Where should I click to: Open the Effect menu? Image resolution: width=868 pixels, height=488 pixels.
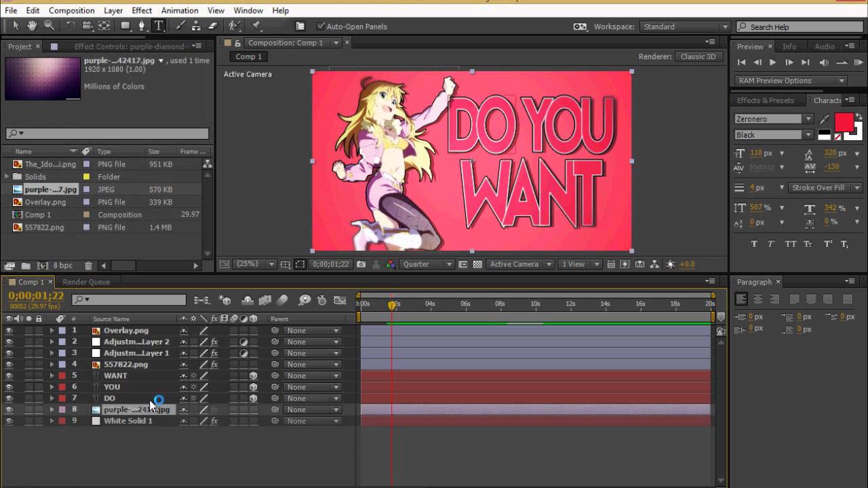point(142,10)
